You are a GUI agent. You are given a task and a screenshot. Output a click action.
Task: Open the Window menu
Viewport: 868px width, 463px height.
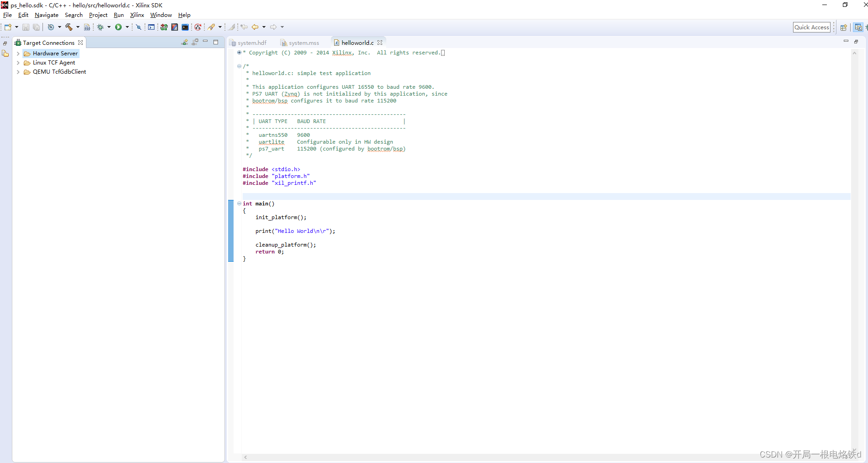click(x=161, y=15)
